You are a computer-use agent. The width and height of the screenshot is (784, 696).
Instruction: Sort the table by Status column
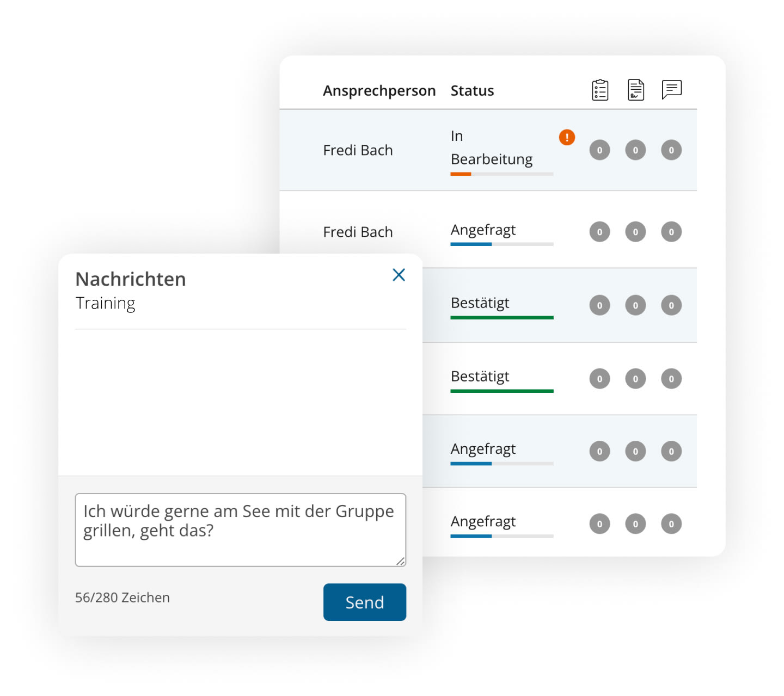point(471,90)
